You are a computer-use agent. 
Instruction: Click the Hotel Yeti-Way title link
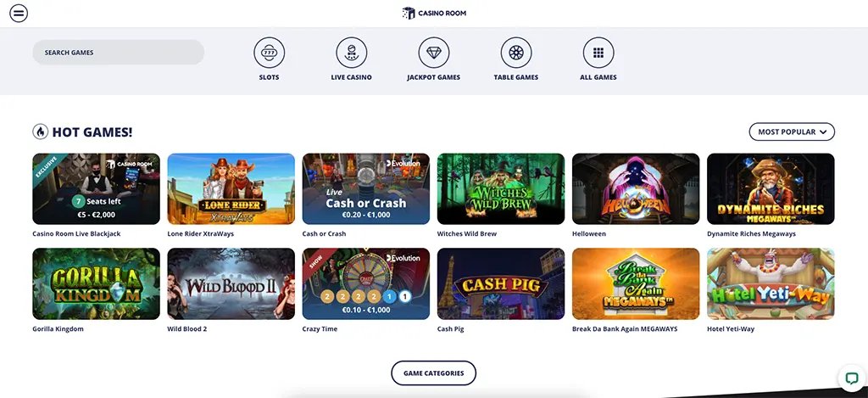pyautogui.click(x=730, y=329)
